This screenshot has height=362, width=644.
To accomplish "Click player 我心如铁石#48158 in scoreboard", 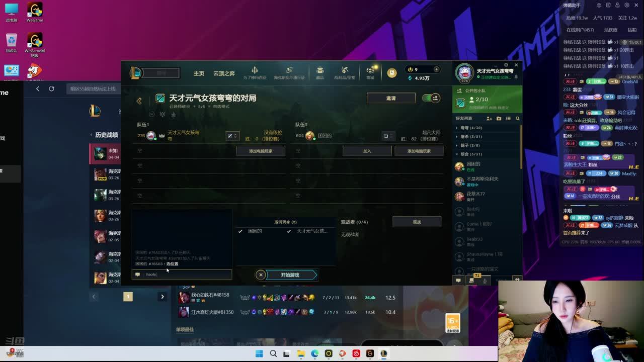I will tap(210, 295).
